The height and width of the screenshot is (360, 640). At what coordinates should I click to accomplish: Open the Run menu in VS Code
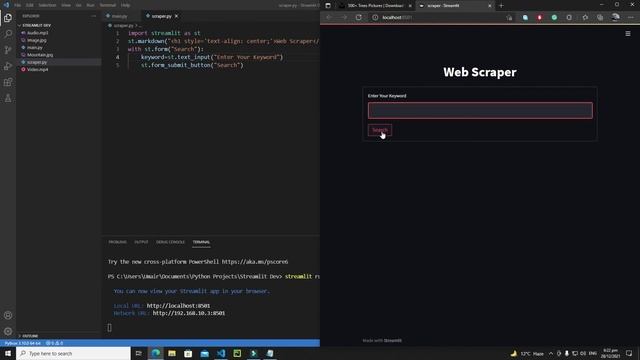pyautogui.click(x=90, y=5)
